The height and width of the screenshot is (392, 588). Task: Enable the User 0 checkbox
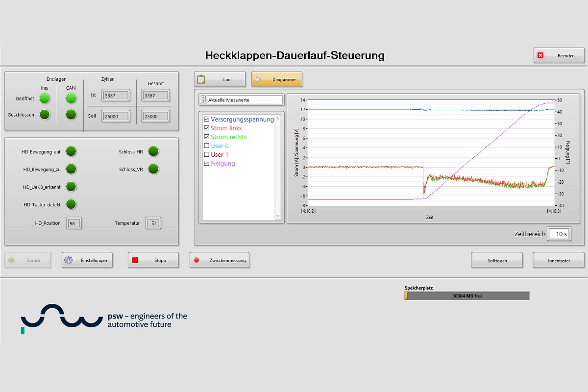[x=206, y=146]
